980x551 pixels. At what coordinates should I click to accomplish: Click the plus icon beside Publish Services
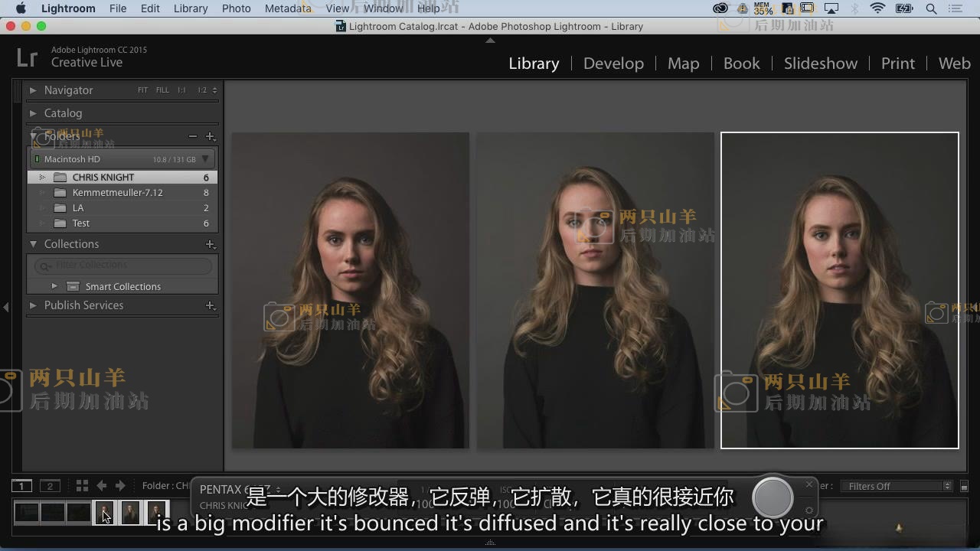coord(211,305)
